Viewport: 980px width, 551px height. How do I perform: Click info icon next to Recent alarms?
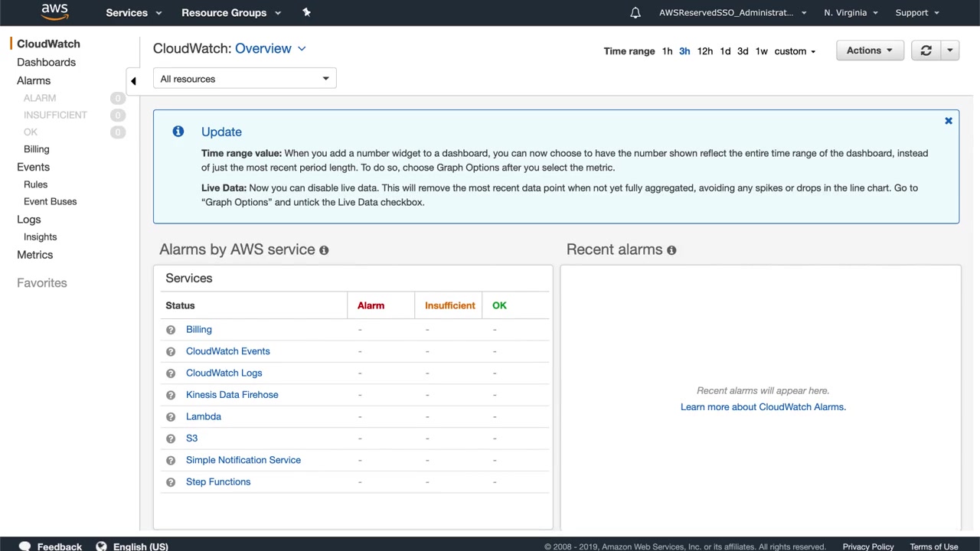tap(671, 250)
